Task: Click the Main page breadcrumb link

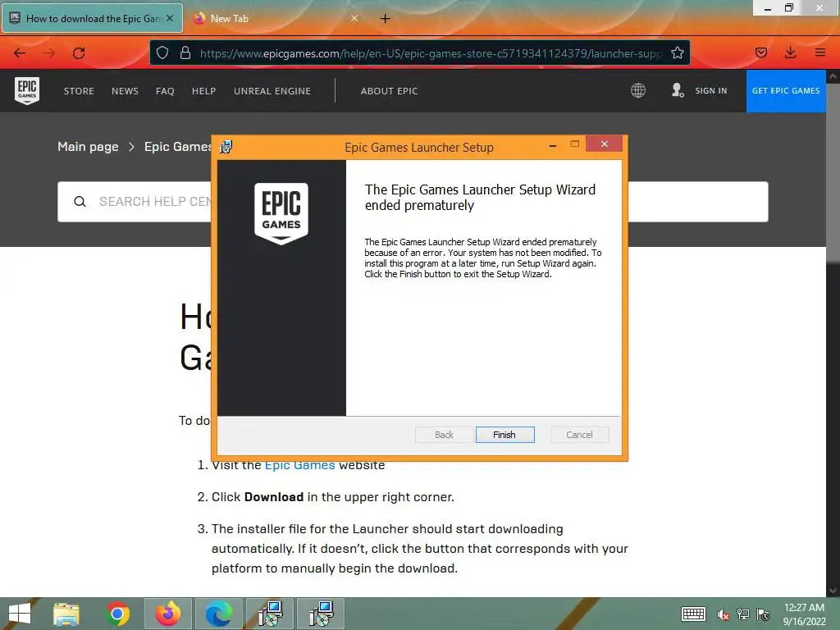Action: (88, 147)
